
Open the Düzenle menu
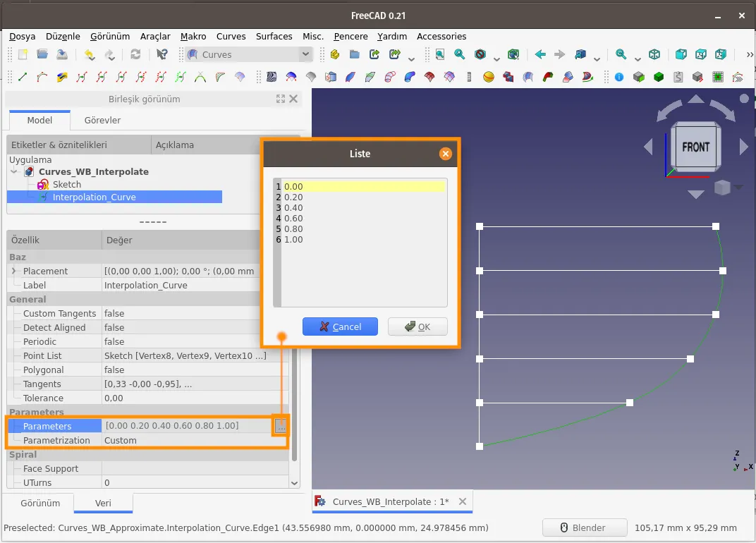point(63,36)
